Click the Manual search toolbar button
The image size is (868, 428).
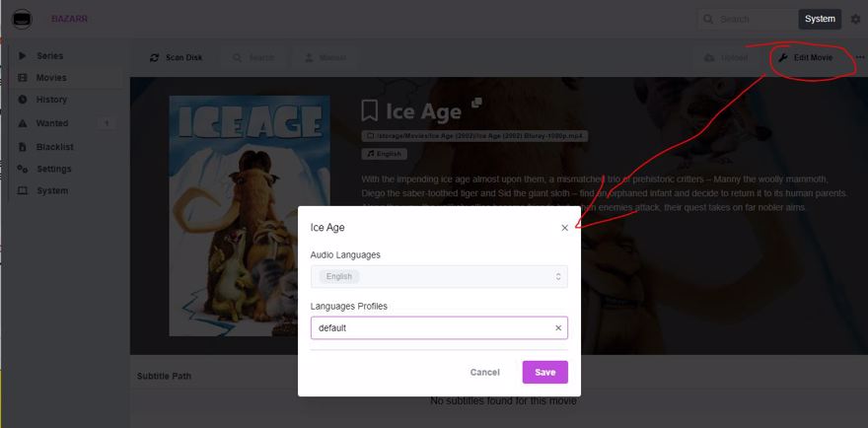325,57
